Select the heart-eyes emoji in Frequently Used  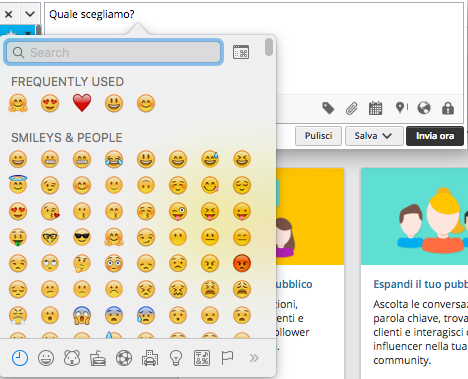click(50, 103)
